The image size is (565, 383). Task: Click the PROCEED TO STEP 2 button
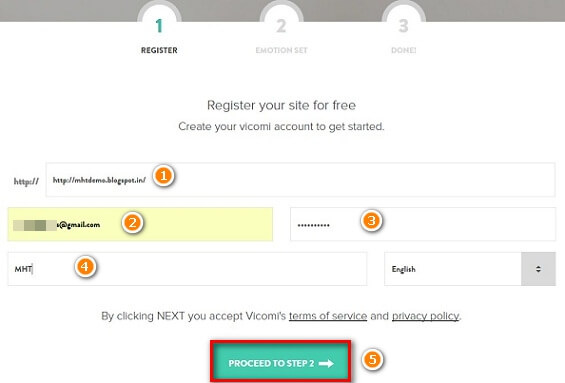pyautogui.click(x=281, y=363)
